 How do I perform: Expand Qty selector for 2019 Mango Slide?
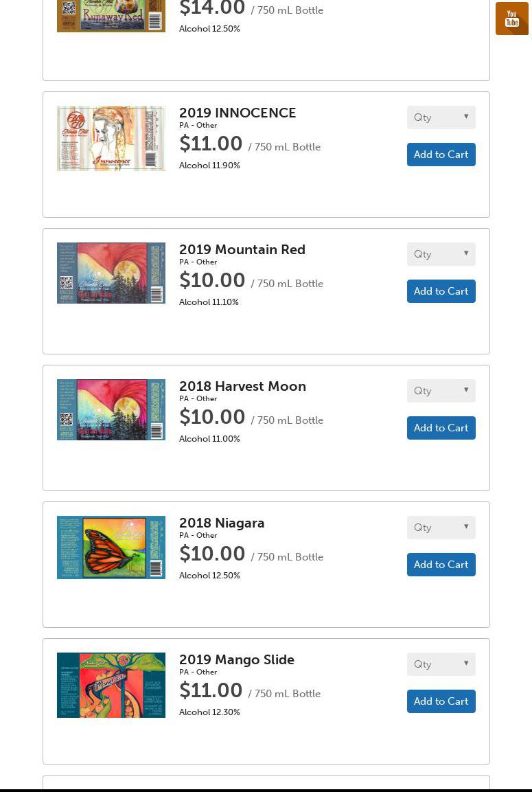click(x=441, y=664)
